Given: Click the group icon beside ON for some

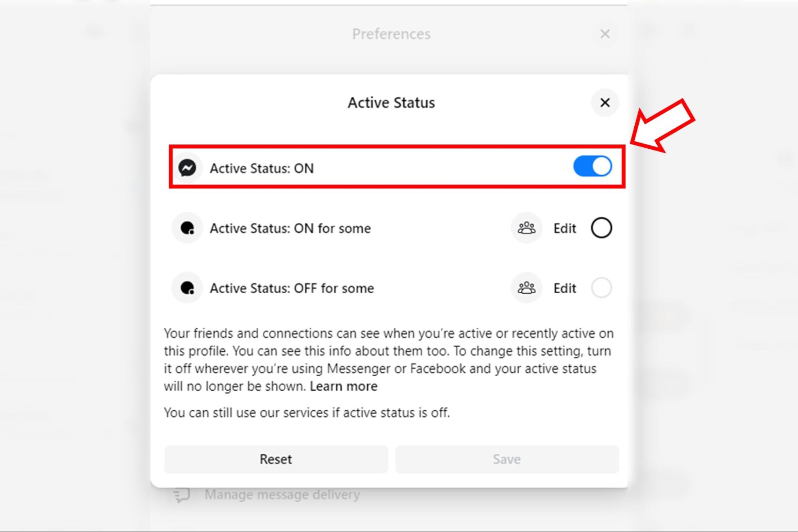Looking at the screenshot, I should point(525,227).
